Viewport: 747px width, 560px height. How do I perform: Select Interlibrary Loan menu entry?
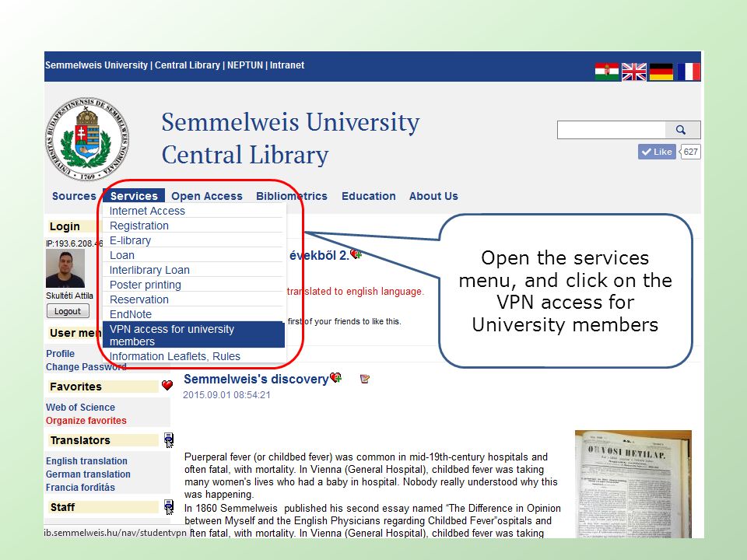194,270
